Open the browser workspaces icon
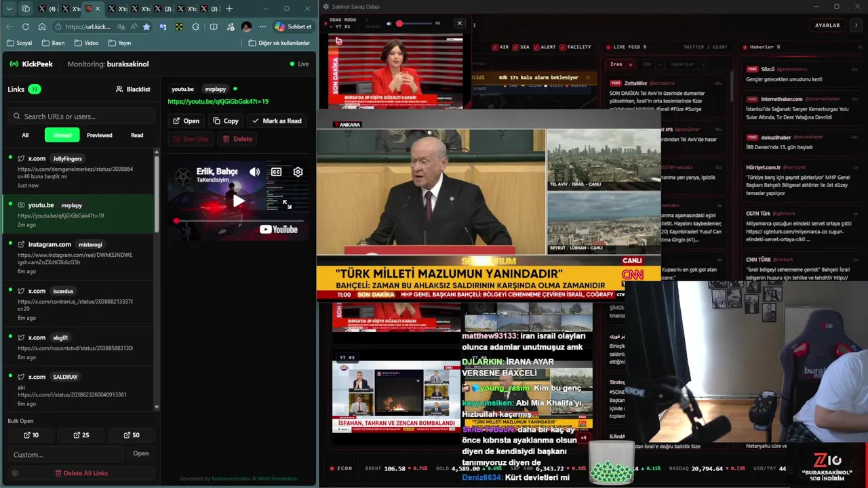 tap(26, 9)
